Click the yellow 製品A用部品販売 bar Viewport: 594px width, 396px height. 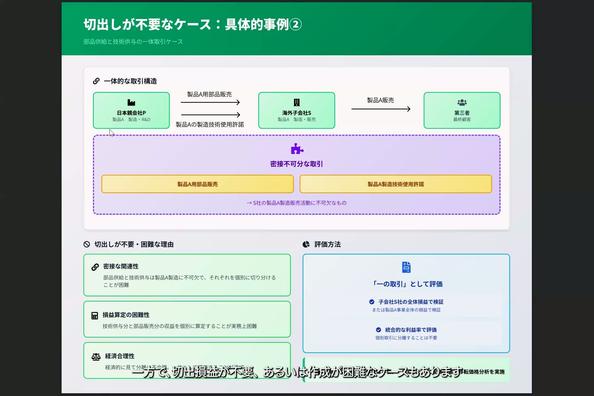[x=197, y=184]
